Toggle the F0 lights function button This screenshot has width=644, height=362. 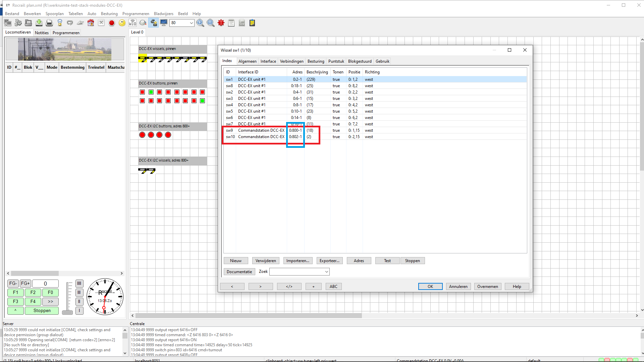(x=50, y=292)
